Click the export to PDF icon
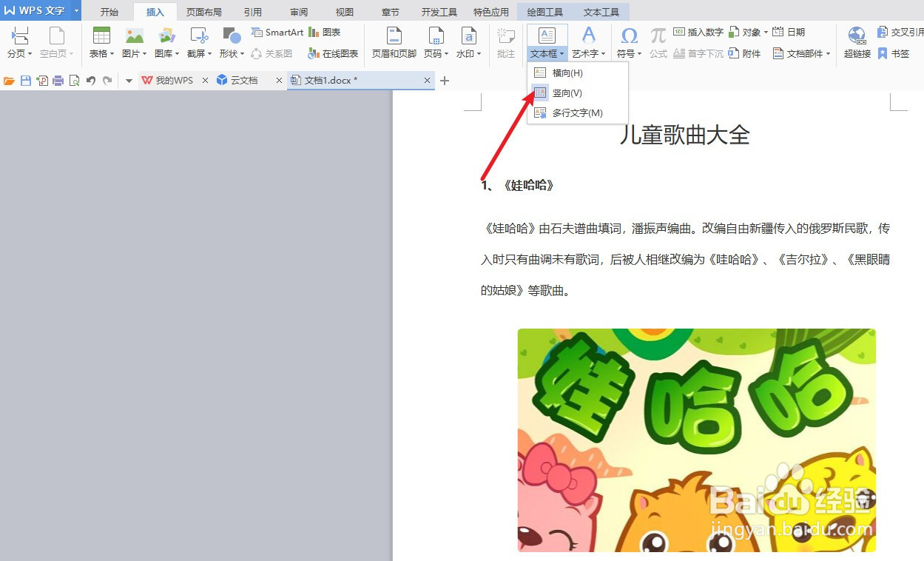The width and height of the screenshot is (924, 561). click(42, 81)
